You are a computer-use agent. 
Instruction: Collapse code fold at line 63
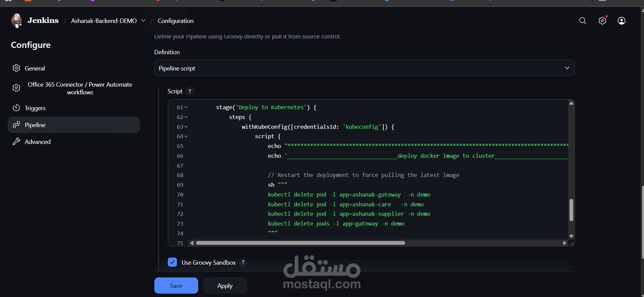[x=186, y=127]
